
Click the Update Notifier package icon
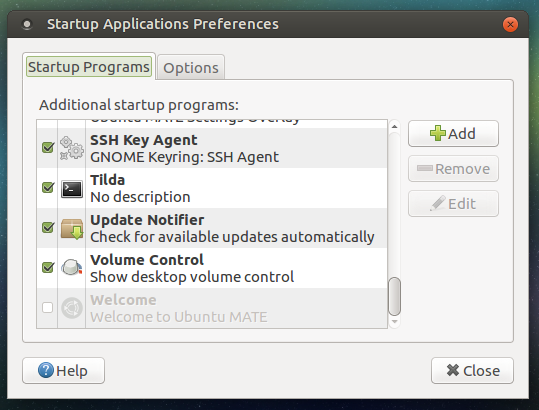click(72, 229)
